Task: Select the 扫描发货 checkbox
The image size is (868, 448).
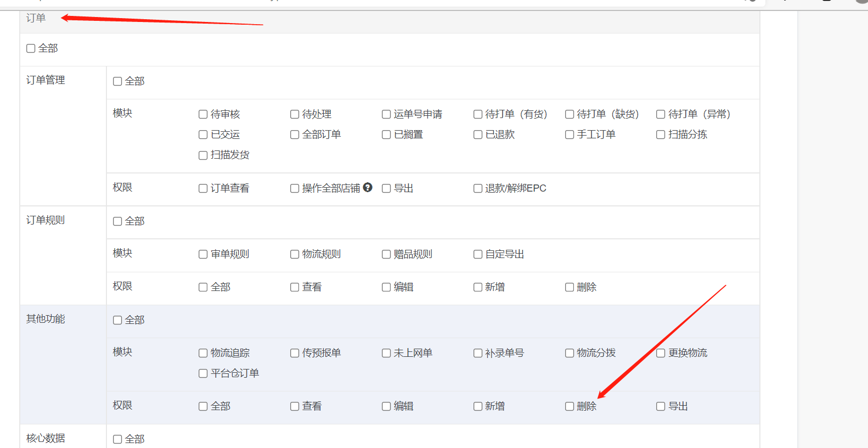Action: (x=203, y=155)
